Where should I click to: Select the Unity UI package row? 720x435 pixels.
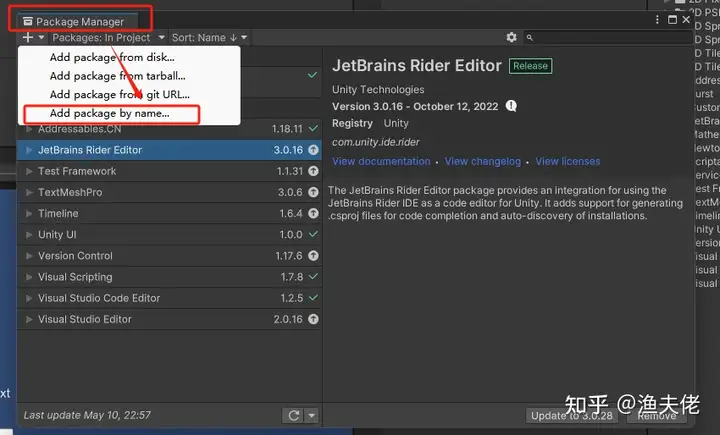(169, 234)
